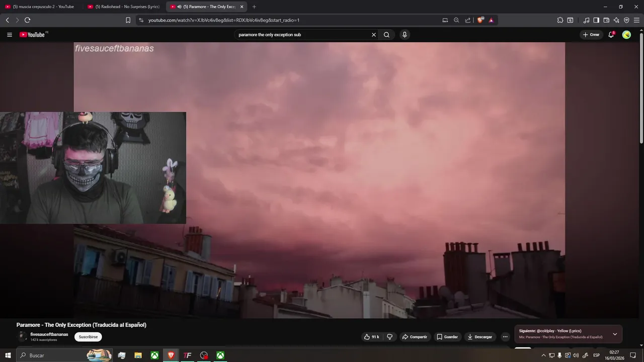Expand the Siguiente playlist panel chevron
Viewport: 644px width, 362px height.
615,334
